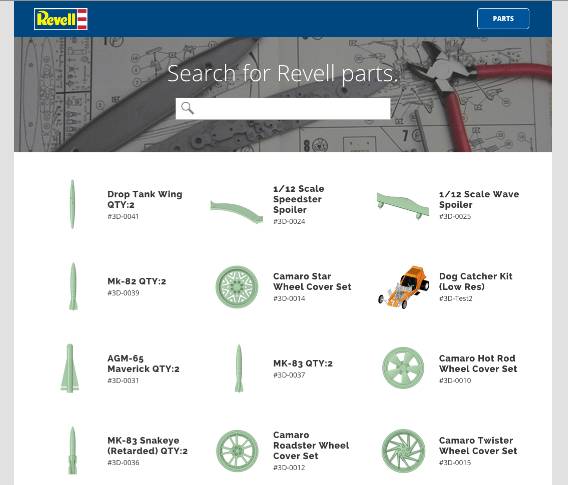
Task: Open the Mk-82 QTY:2 title
Action: [137, 281]
